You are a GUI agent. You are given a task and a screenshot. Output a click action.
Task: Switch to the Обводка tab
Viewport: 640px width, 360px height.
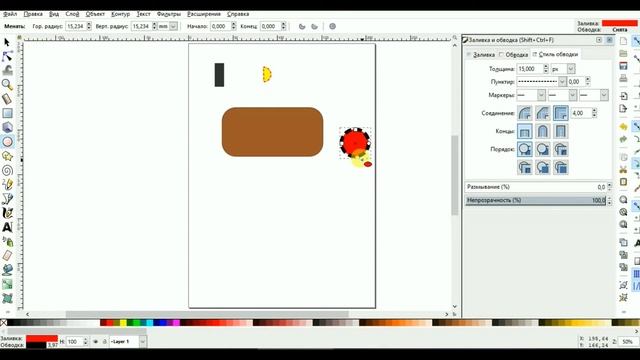[x=513, y=54]
